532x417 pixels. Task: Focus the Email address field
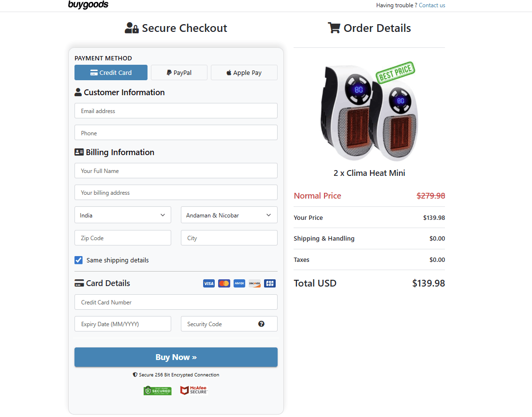[176, 111]
